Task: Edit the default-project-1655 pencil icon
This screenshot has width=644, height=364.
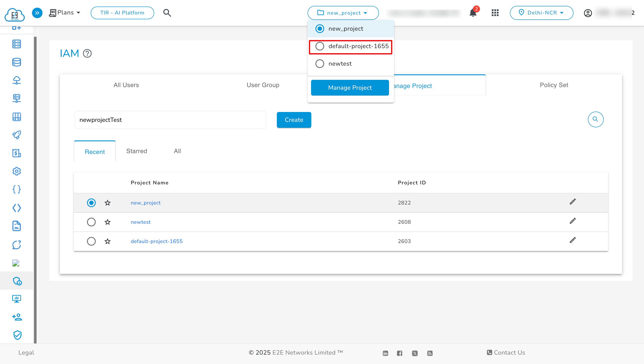Action: click(572, 240)
